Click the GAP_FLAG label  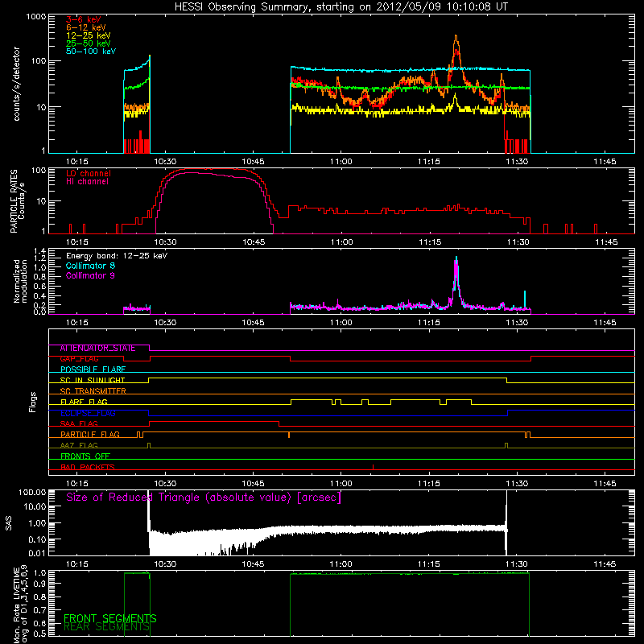click(x=79, y=359)
